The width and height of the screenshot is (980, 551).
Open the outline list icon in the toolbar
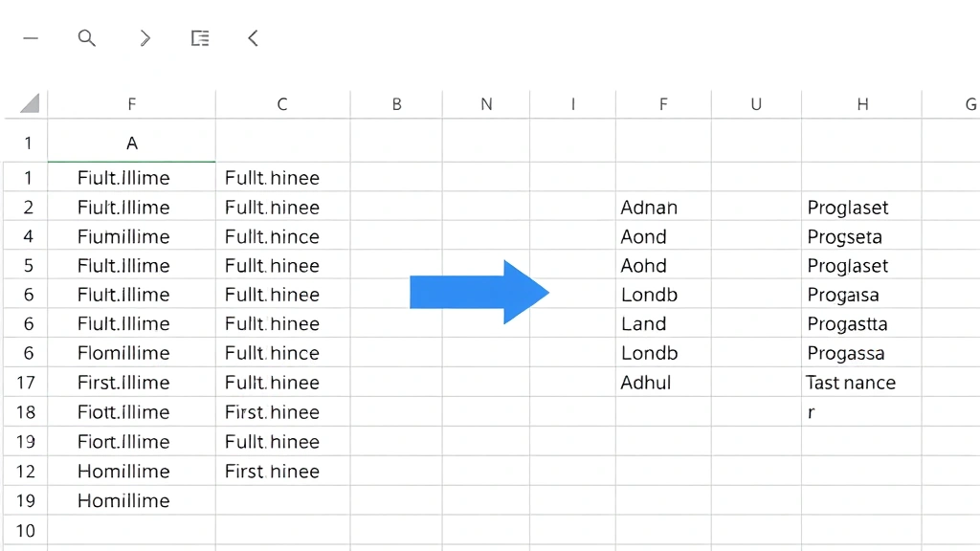[200, 38]
